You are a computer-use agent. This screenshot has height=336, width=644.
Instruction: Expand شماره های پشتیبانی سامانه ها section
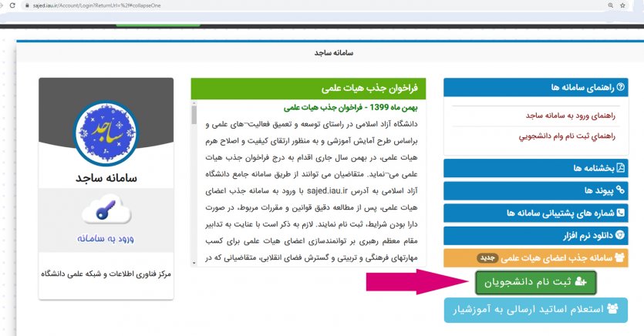point(558,212)
